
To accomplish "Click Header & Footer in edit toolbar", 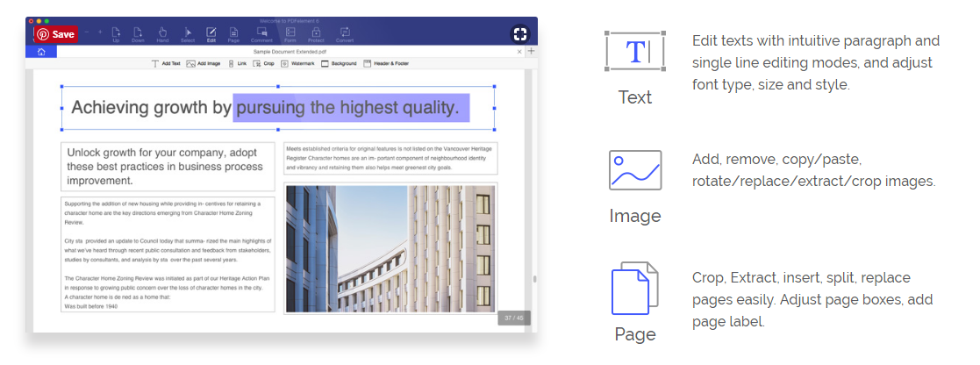I will [x=386, y=64].
